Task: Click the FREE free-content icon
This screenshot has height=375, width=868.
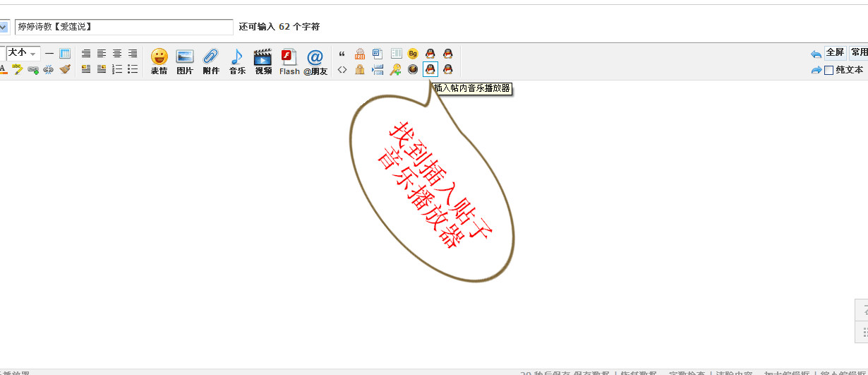Action: (x=360, y=54)
